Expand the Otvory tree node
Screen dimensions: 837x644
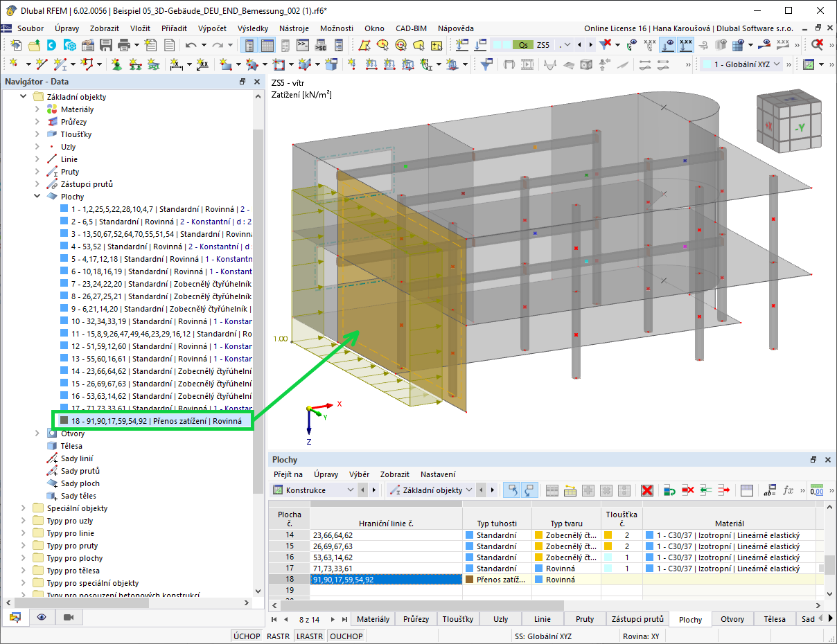37,433
